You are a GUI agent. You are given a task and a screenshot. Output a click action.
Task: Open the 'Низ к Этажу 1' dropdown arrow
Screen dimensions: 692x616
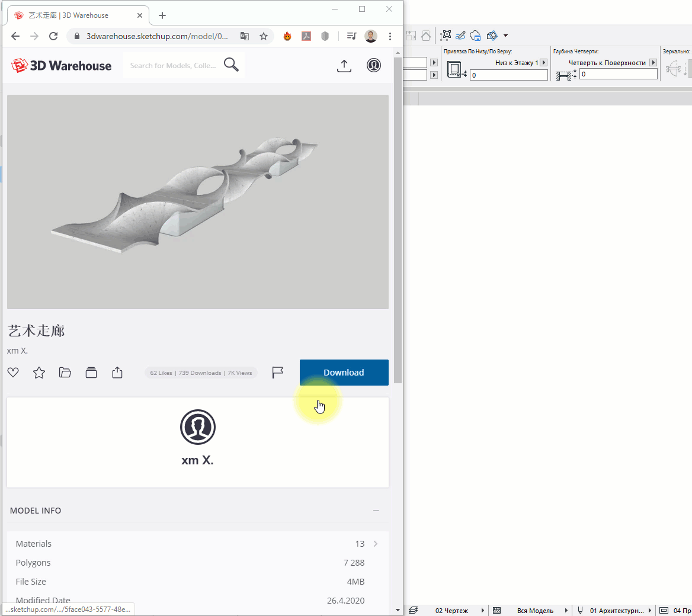point(543,63)
